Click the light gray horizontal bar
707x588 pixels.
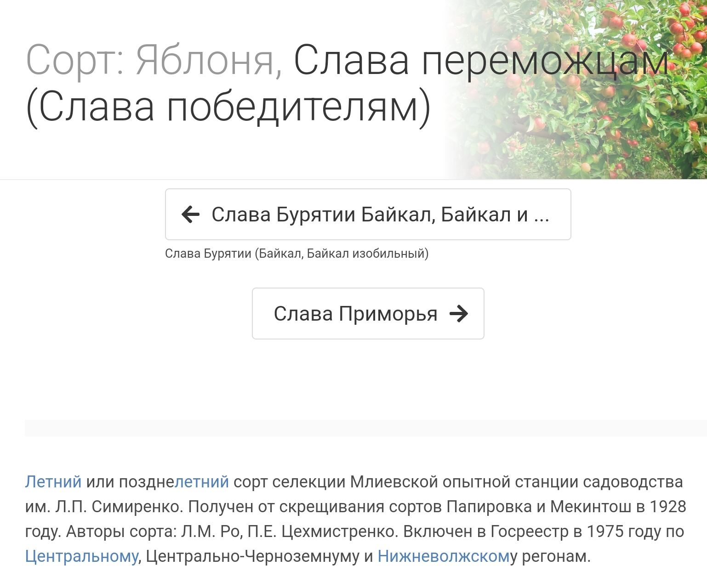click(x=365, y=428)
